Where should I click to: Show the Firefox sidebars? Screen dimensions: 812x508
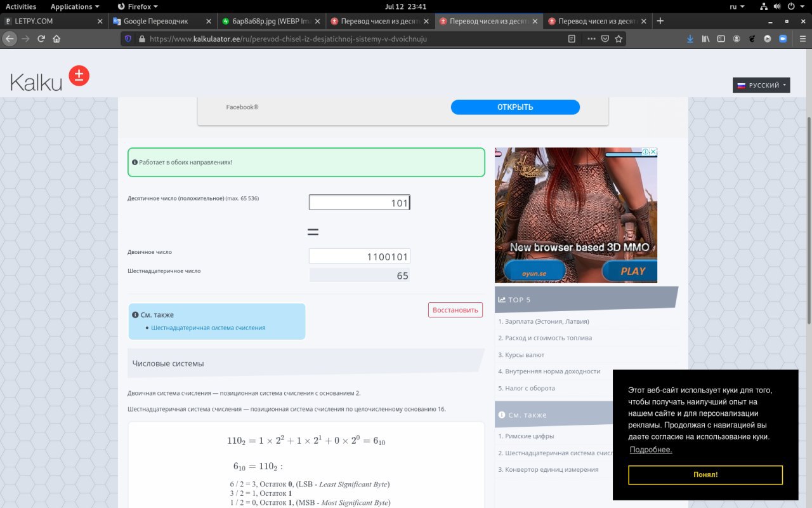(x=721, y=39)
